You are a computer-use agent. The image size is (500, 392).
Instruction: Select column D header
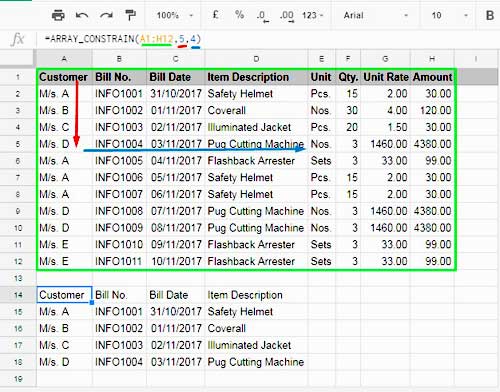256,59
